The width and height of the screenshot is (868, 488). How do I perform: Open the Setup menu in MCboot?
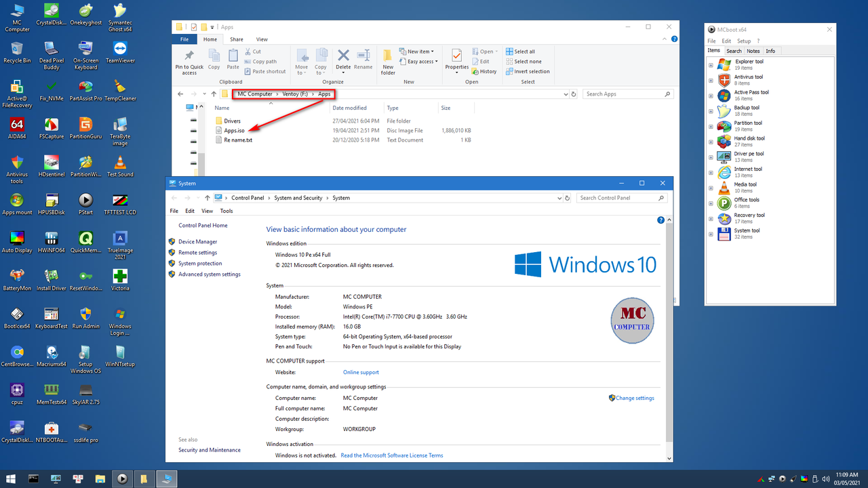point(744,41)
